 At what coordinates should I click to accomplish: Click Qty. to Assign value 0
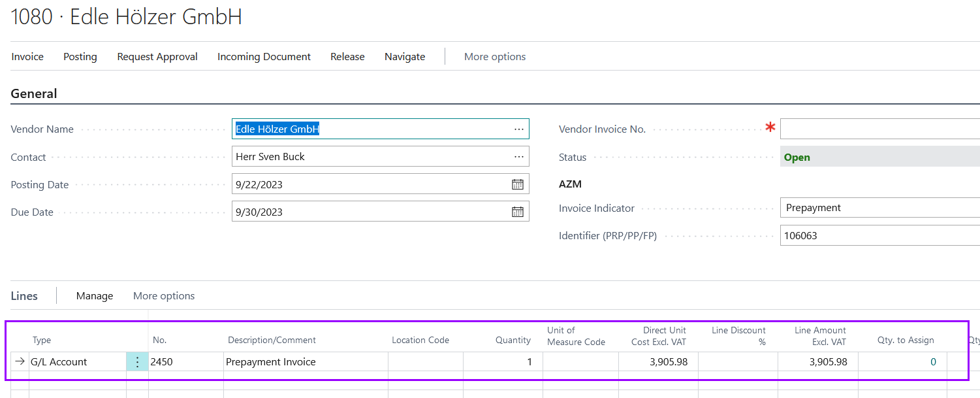click(932, 362)
